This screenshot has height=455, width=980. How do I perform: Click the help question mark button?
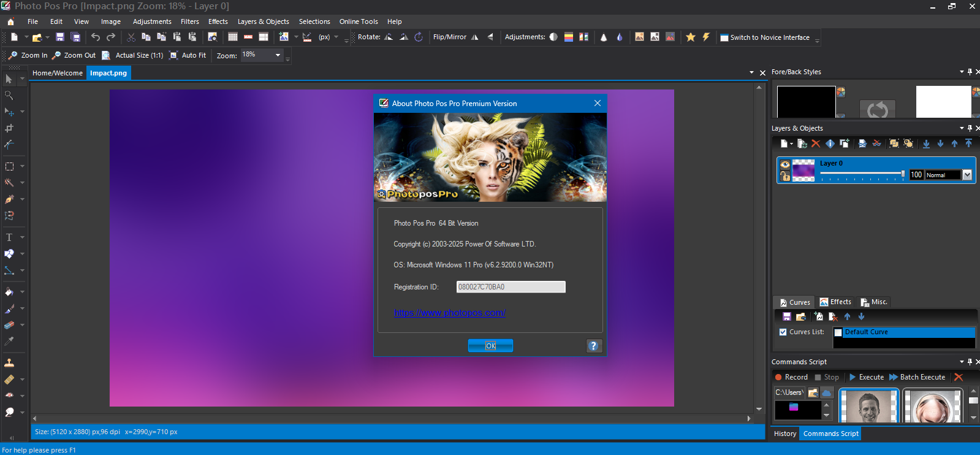593,346
